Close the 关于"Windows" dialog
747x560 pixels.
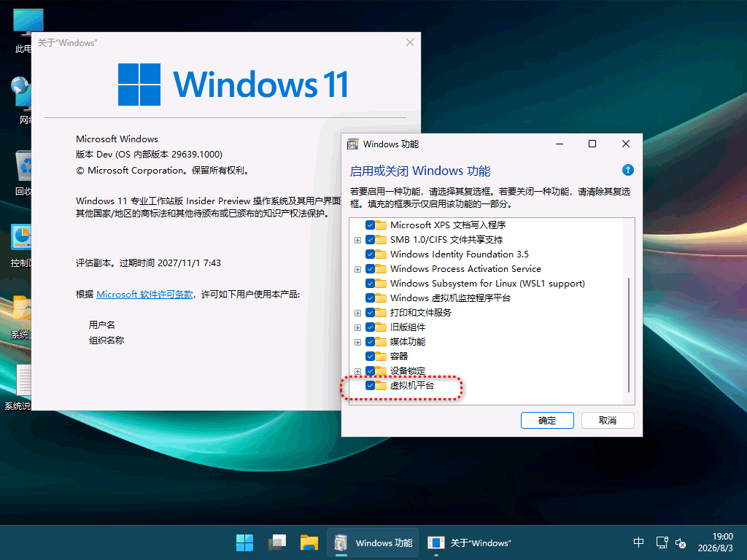(410, 42)
